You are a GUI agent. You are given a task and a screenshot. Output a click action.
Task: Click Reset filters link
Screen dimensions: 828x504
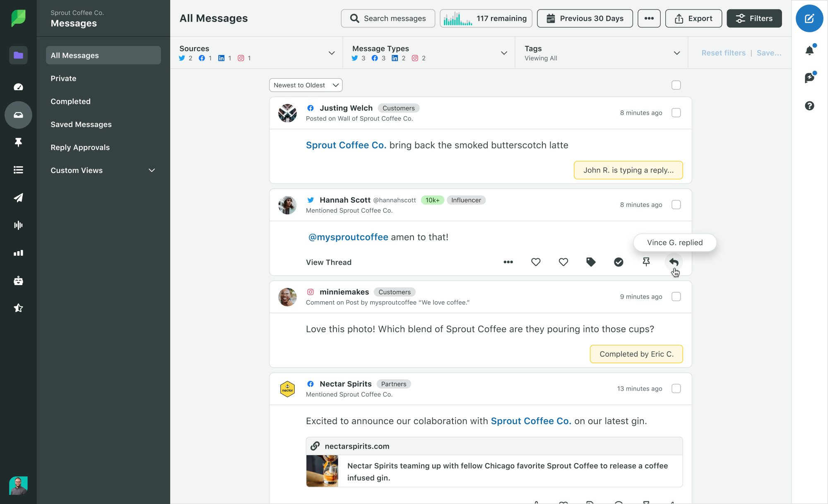[x=723, y=53]
